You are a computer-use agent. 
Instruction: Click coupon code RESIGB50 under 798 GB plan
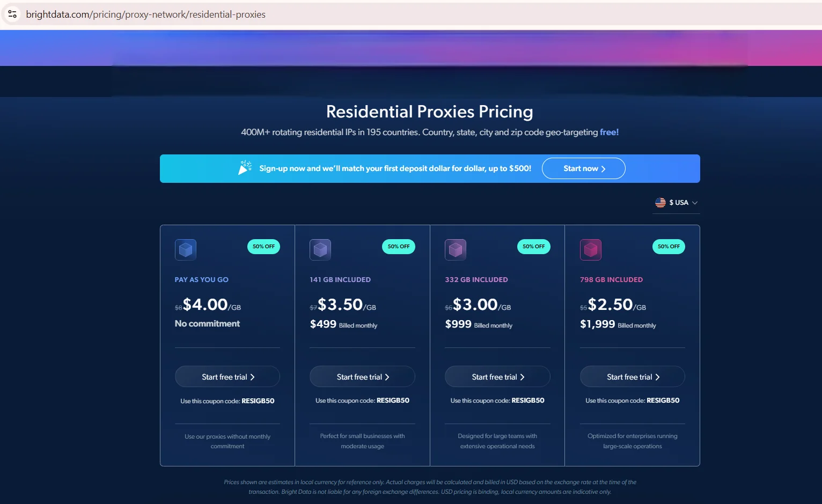click(x=663, y=401)
